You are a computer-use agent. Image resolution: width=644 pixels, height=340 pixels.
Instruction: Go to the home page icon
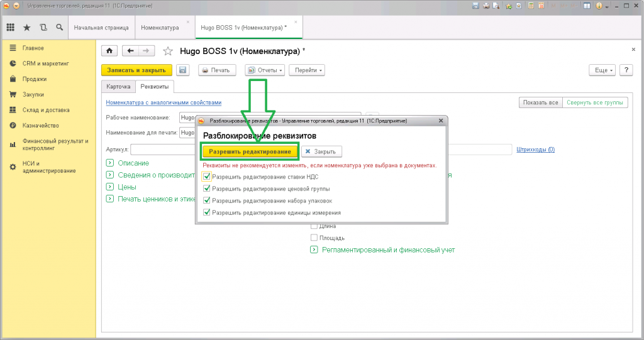[109, 50]
